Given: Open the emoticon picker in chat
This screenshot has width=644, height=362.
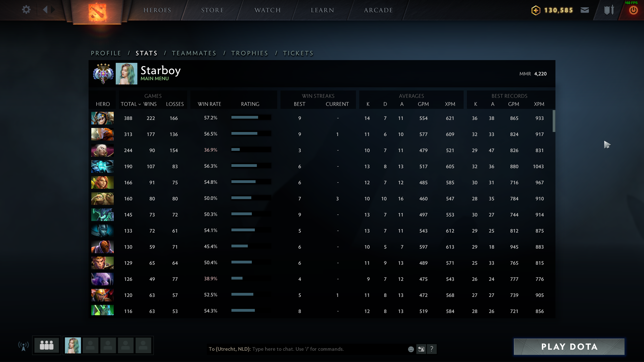Looking at the screenshot, I should (x=411, y=349).
